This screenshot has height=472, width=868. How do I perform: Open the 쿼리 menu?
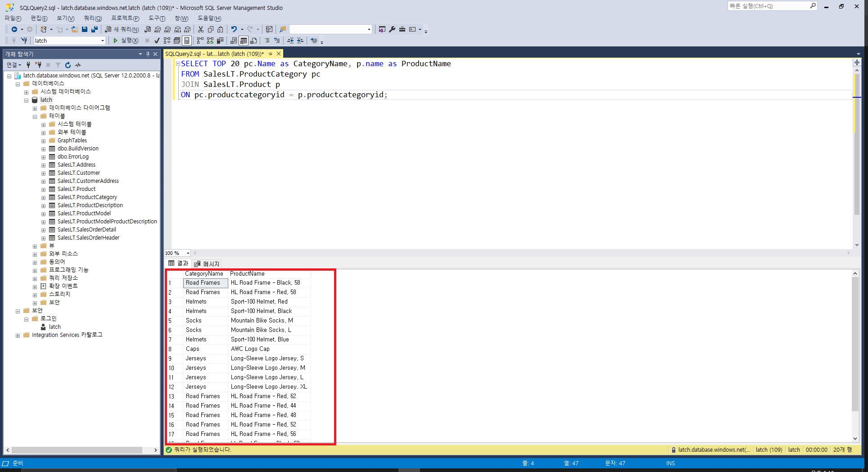pyautogui.click(x=93, y=18)
